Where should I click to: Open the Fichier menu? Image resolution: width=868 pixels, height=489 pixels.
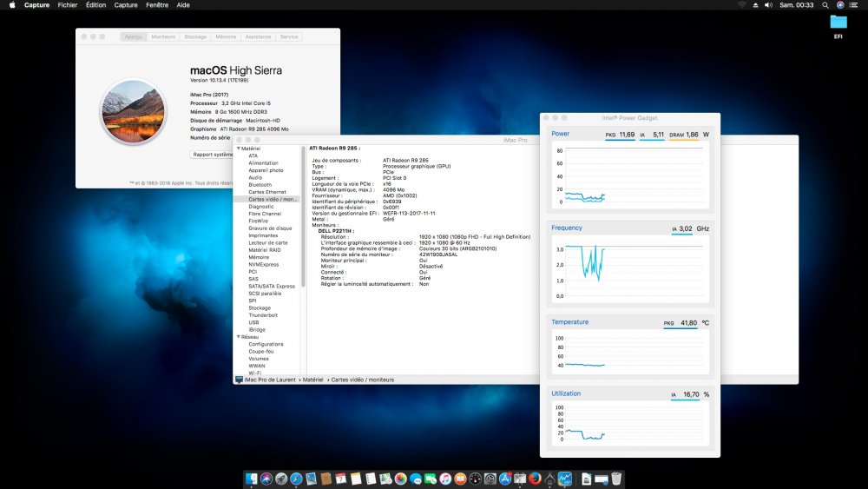[x=68, y=5]
